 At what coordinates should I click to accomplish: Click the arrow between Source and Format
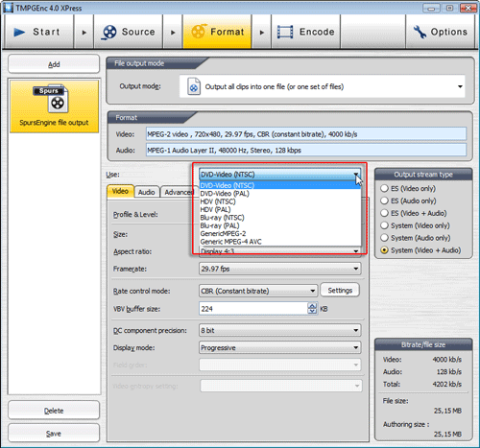173,33
